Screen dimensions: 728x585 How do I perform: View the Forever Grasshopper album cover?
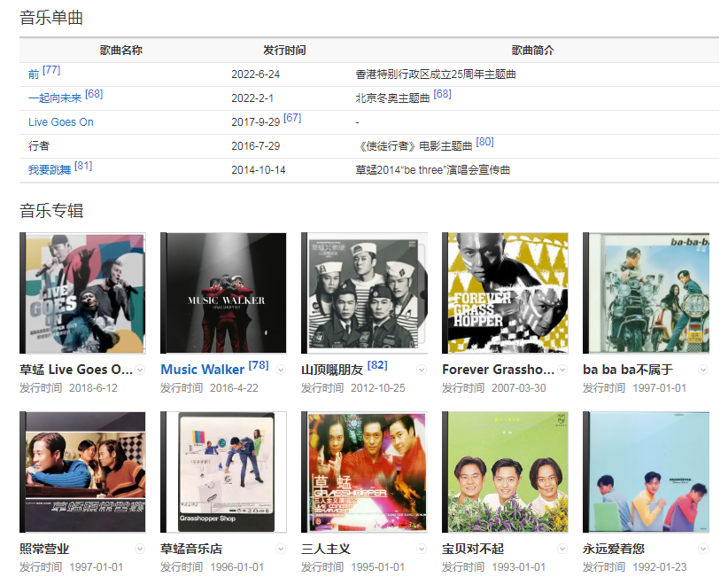(505, 293)
